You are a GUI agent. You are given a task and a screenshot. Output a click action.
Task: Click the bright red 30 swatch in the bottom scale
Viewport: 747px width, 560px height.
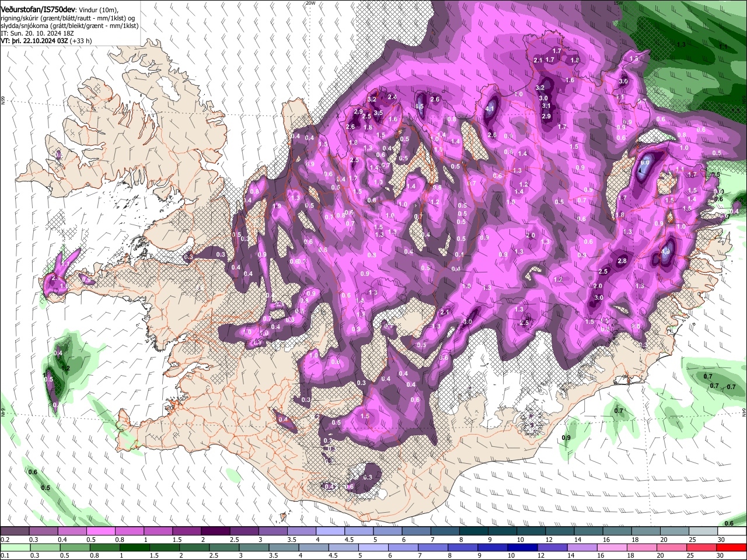[x=732, y=548]
